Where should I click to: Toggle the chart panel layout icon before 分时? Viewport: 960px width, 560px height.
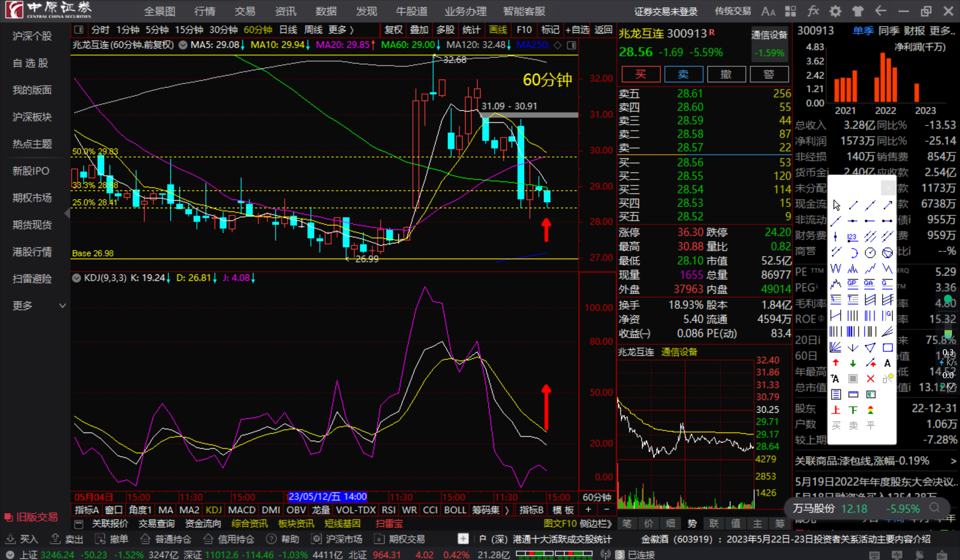(78, 30)
